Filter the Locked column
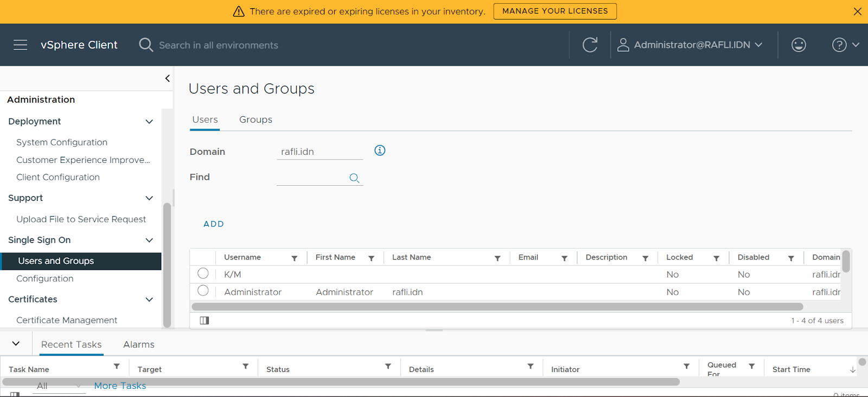 pyautogui.click(x=717, y=259)
